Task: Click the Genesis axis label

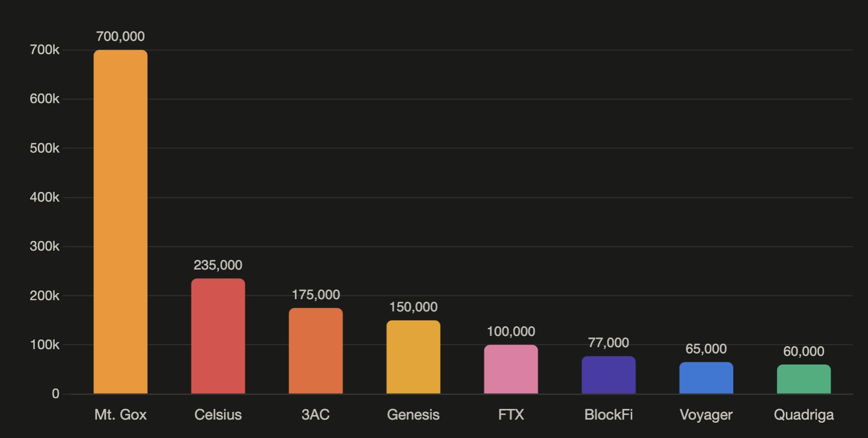Action: [x=413, y=415]
